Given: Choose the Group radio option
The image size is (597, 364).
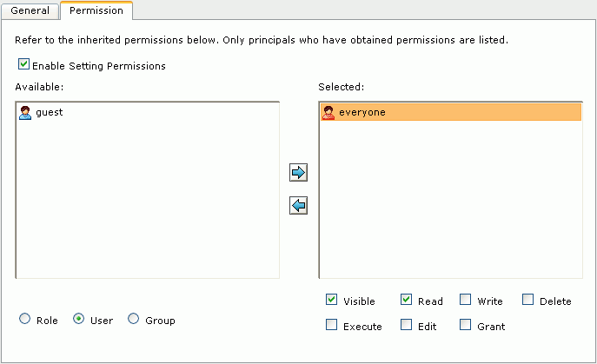Looking at the screenshot, I should point(133,319).
